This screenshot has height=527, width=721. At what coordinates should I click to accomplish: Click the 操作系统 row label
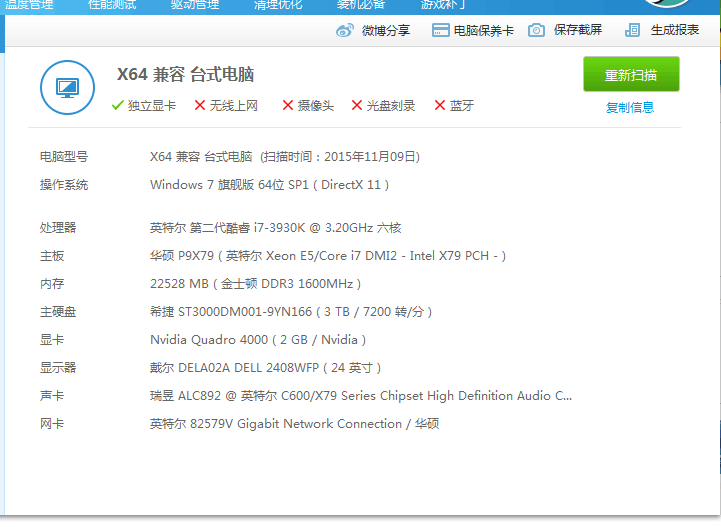pyautogui.click(x=64, y=185)
